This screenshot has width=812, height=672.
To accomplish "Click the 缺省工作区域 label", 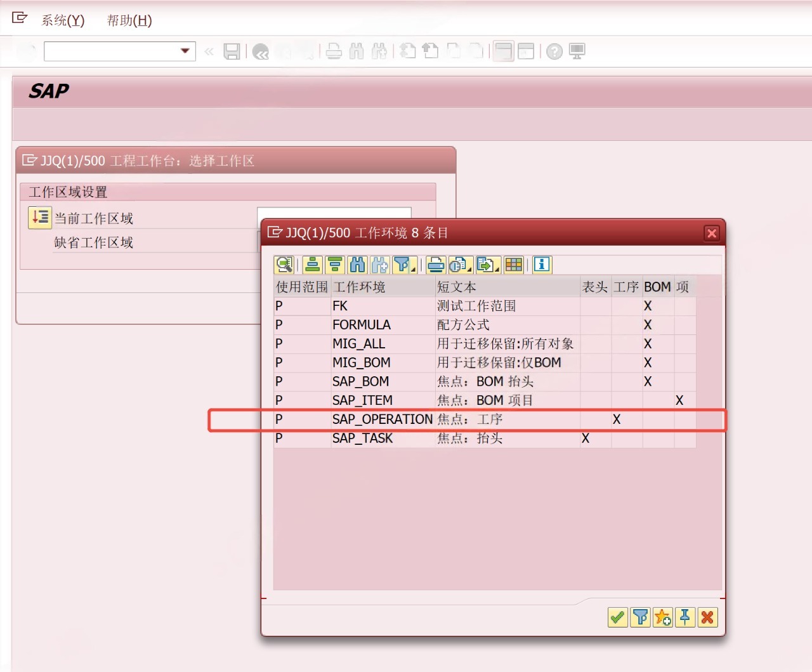I will 94,242.
